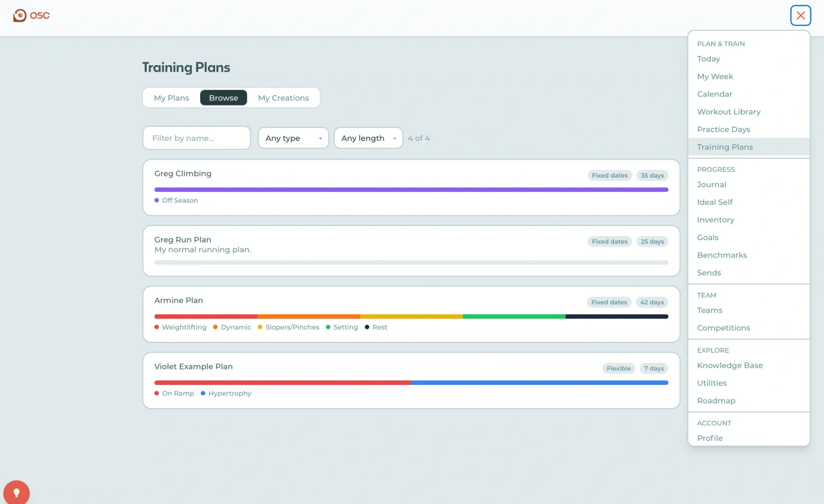The height and width of the screenshot is (504, 824).
Task: Open Knowledge Base menu item
Action: coord(749,366)
